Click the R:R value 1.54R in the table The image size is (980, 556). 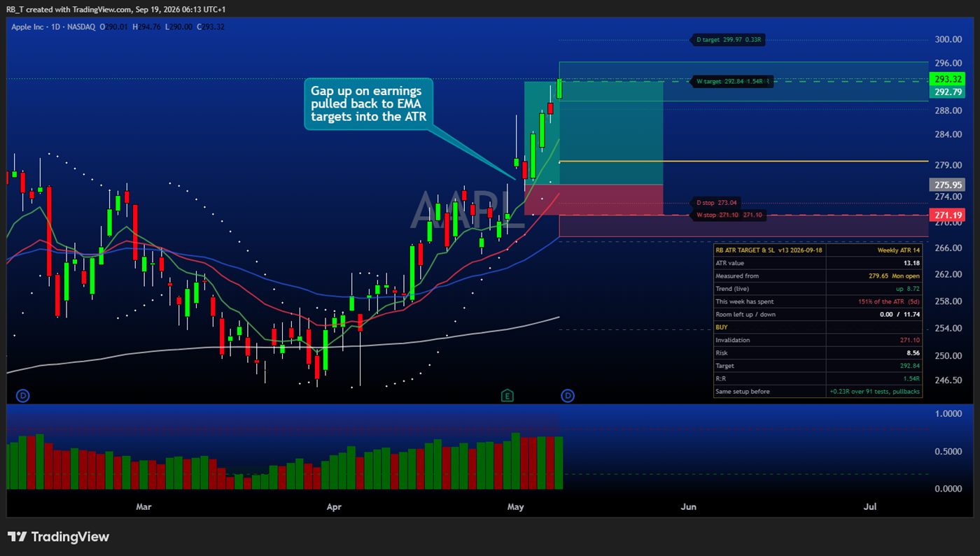911,378
